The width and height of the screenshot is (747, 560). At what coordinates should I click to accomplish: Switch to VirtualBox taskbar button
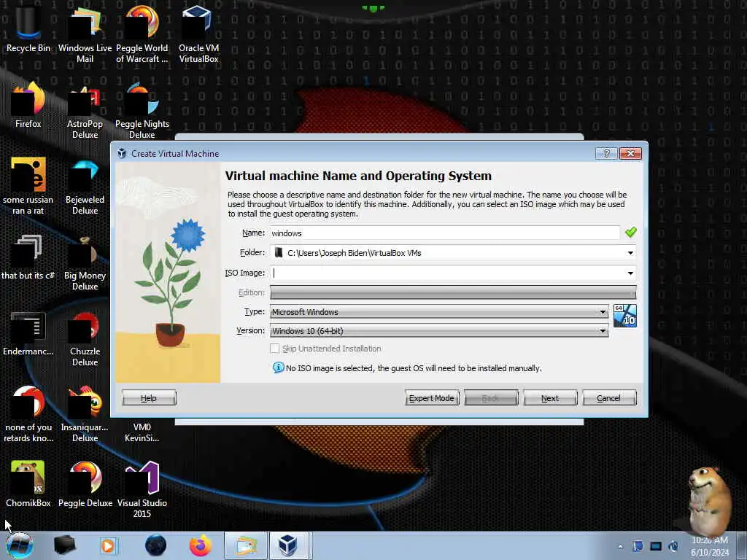coord(289,545)
